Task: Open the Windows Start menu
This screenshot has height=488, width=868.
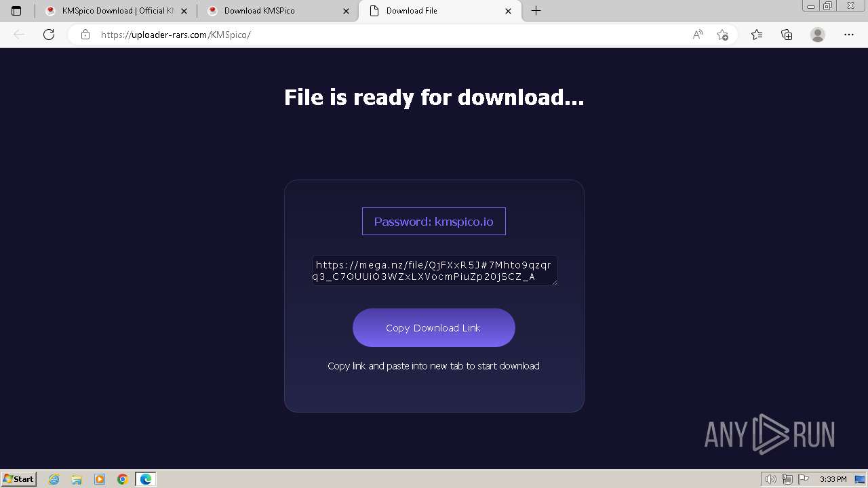Action: point(18,479)
